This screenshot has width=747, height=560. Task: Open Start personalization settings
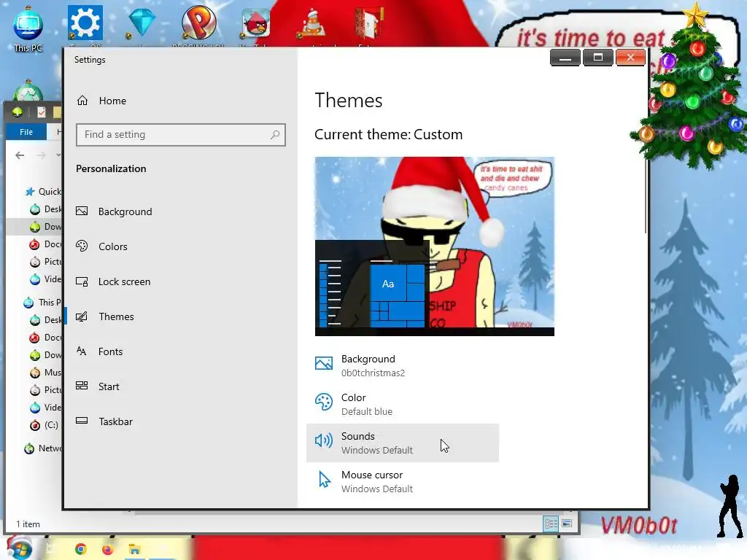point(98,386)
